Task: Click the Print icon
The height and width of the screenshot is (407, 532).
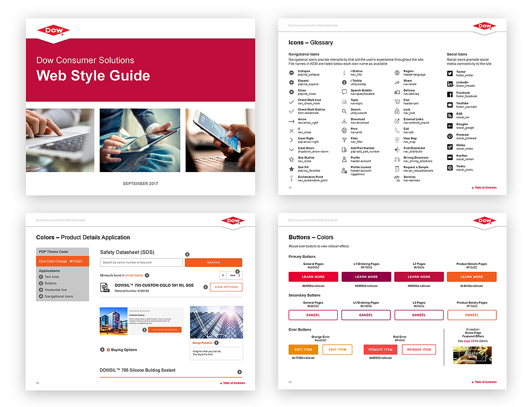Action: (x=344, y=130)
